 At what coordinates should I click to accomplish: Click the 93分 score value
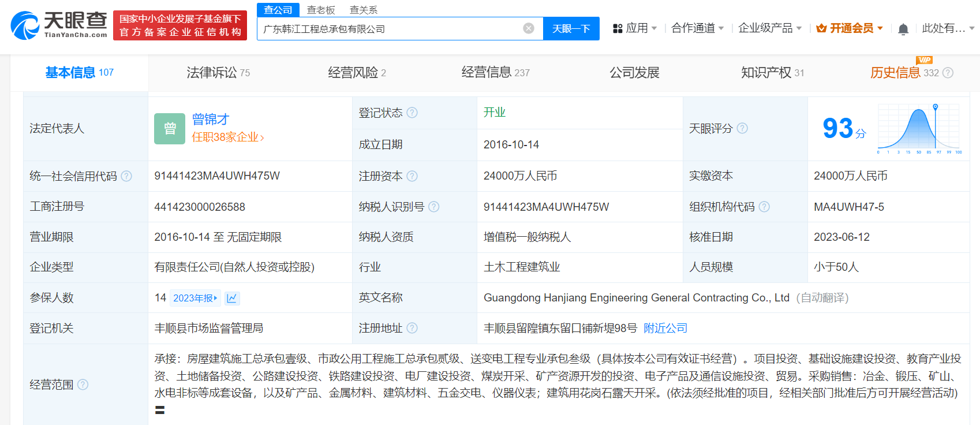pyautogui.click(x=844, y=128)
